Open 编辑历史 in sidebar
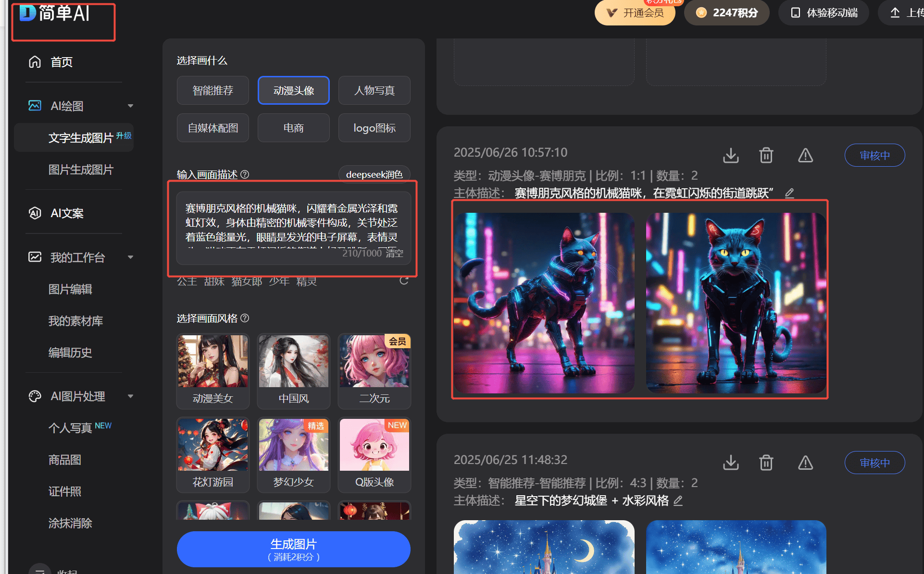 point(70,353)
